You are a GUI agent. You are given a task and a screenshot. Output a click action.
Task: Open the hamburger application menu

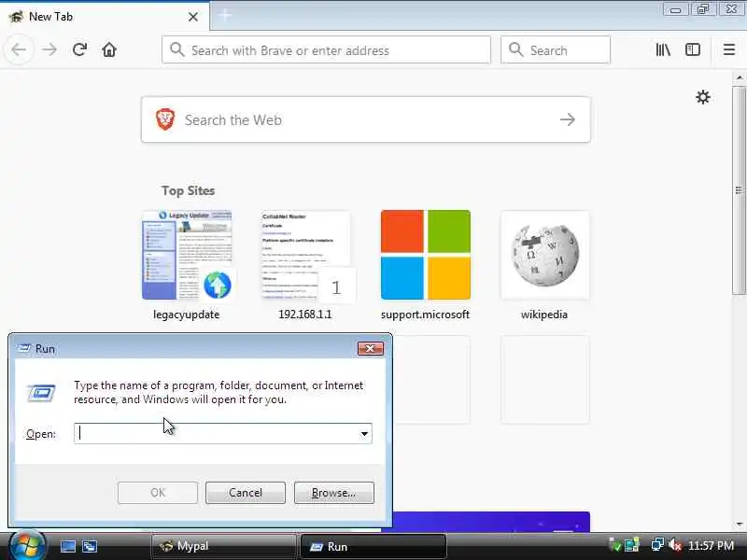pyautogui.click(x=728, y=49)
